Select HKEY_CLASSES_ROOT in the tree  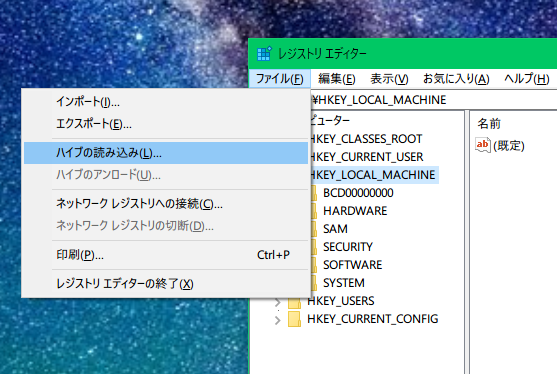click(x=366, y=139)
